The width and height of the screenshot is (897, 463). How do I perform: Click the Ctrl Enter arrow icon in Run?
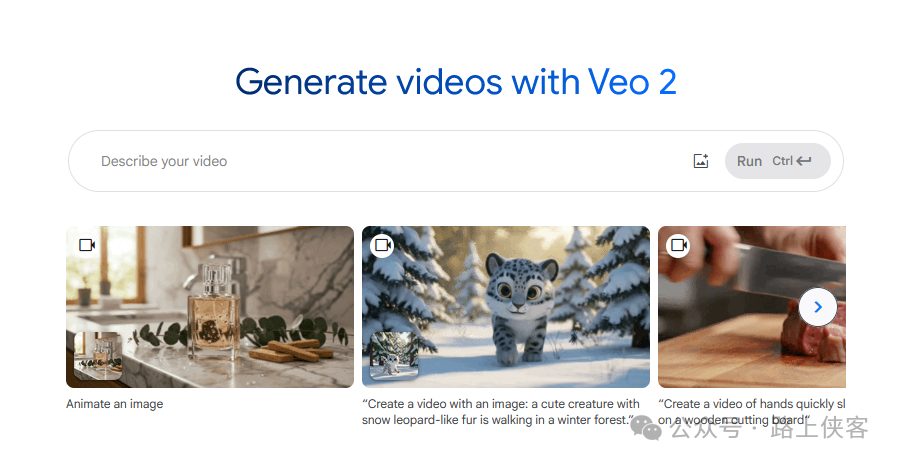(804, 161)
